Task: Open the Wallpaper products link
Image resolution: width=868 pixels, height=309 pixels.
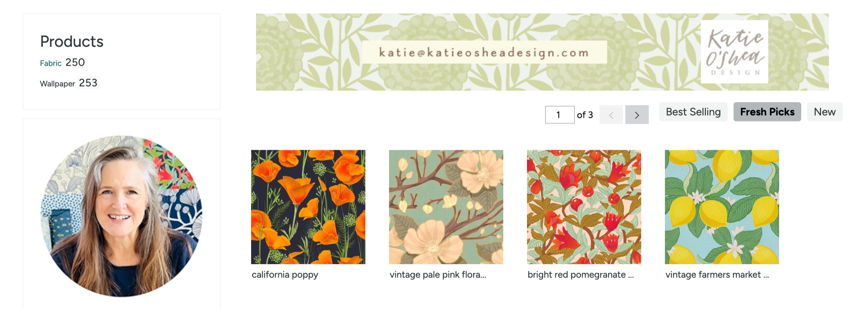Action: tap(57, 83)
